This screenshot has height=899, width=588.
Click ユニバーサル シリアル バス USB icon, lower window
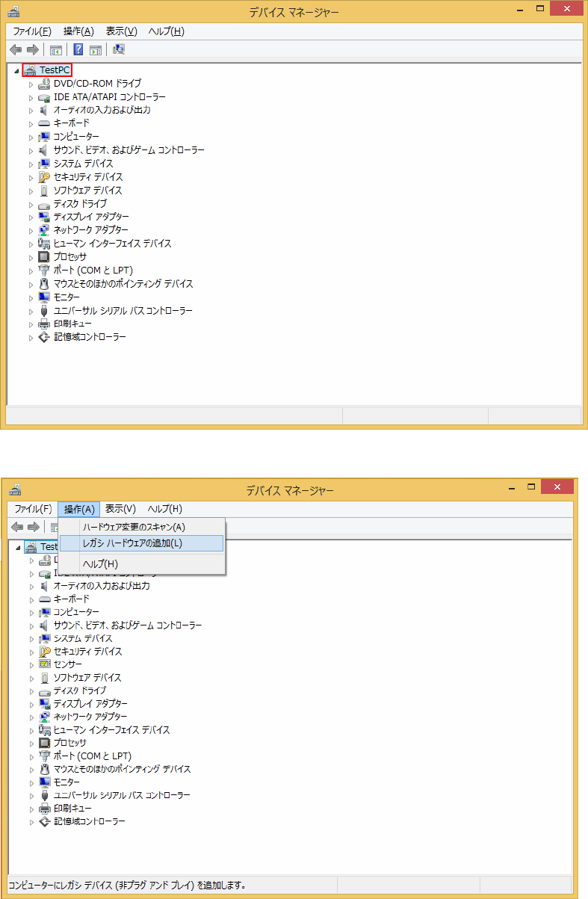point(44,796)
